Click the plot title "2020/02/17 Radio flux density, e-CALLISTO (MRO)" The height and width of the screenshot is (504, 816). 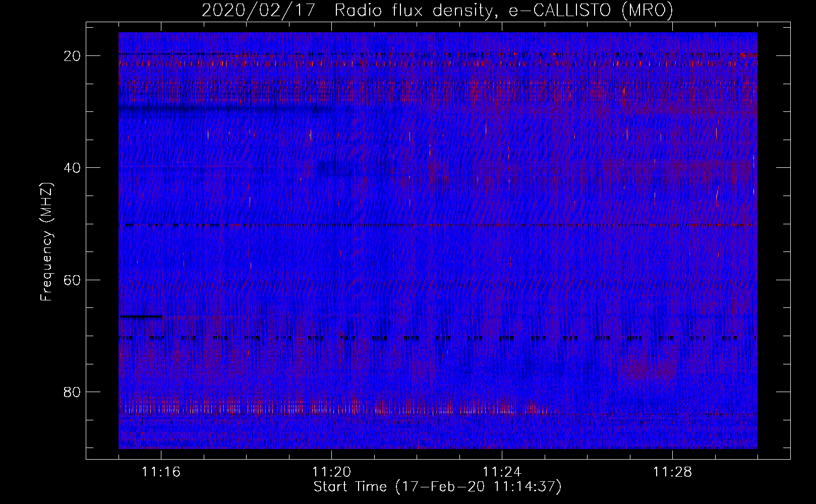[437, 10]
